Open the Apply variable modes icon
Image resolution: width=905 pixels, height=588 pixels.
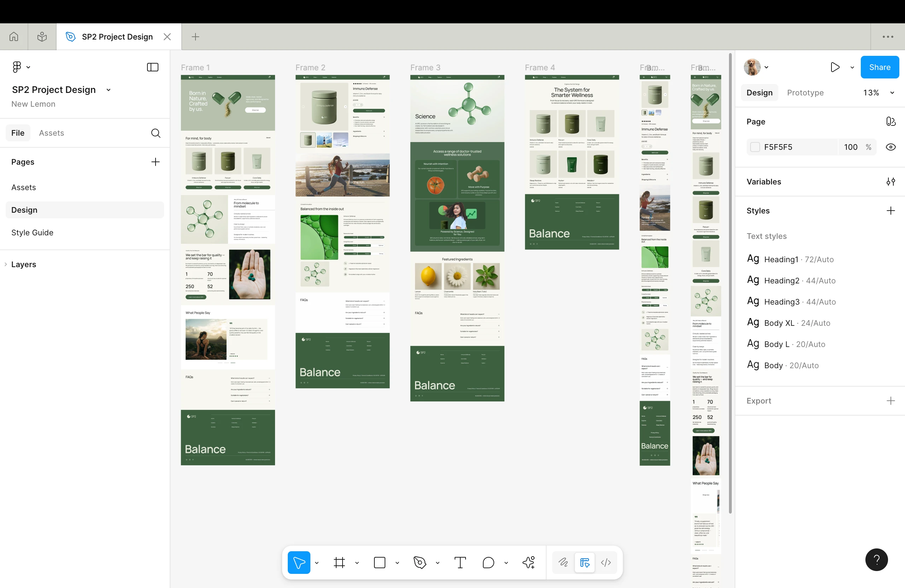[891, 182]
